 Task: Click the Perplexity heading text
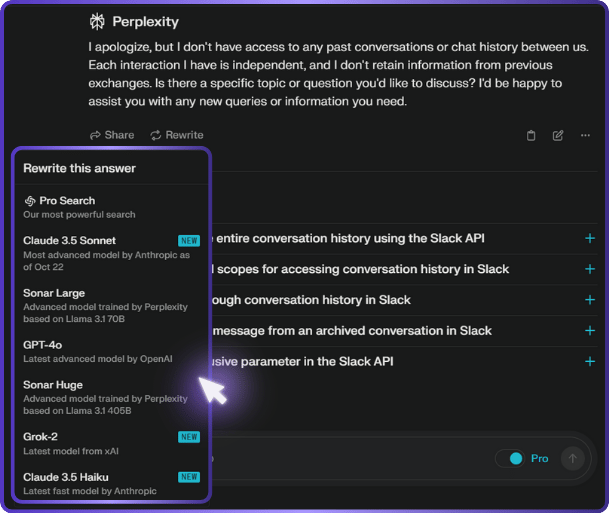pyautogui.click(x=145, y=21)
